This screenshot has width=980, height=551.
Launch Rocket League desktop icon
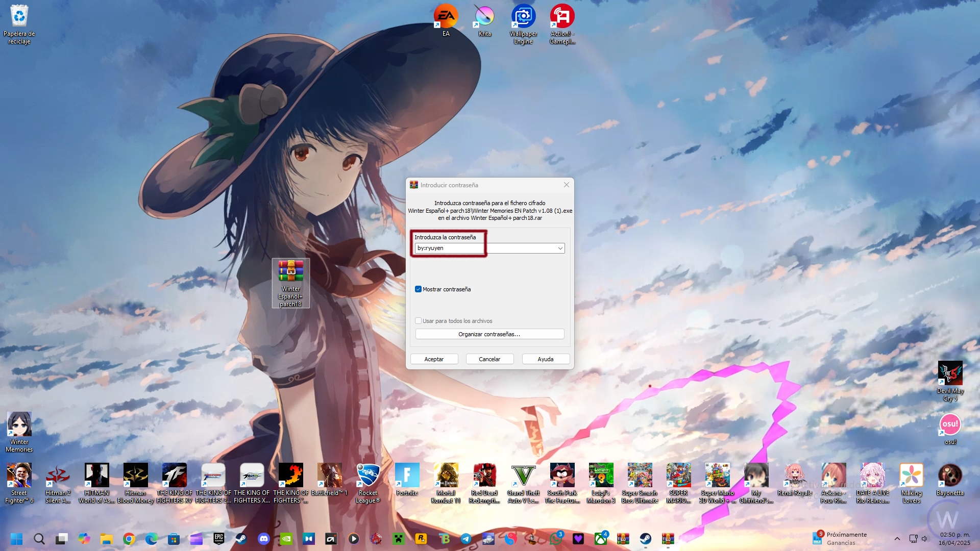click(368, 476)
